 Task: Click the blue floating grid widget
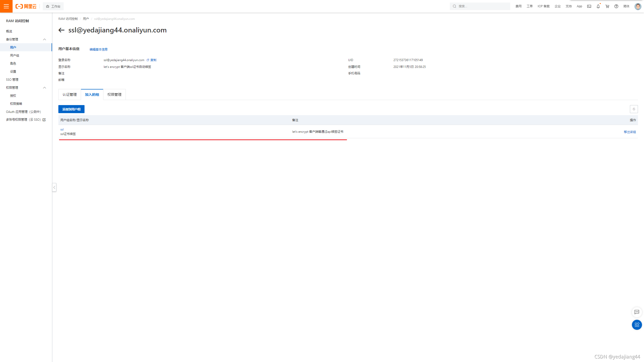pyautogui.click(x=637, y=325)
